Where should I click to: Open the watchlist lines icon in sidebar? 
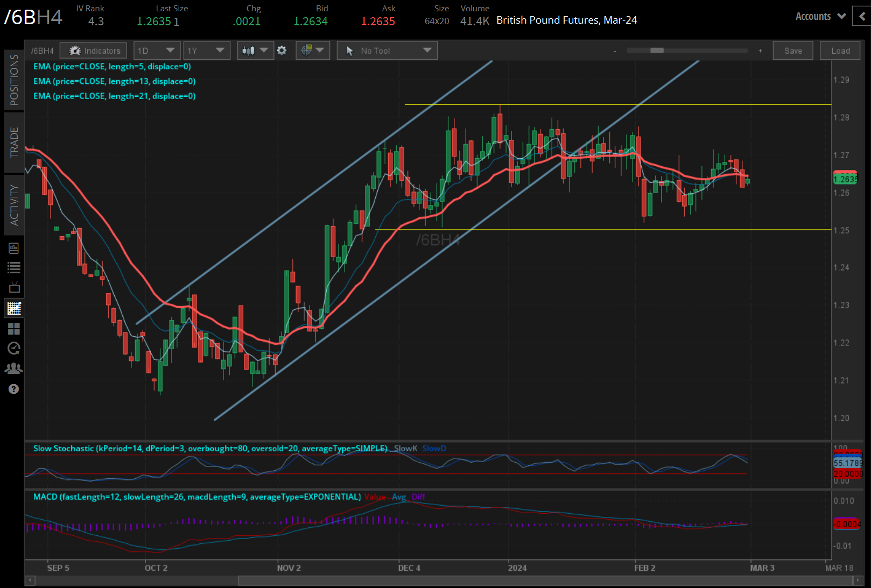pyautogui.click(x=14, y=267)
